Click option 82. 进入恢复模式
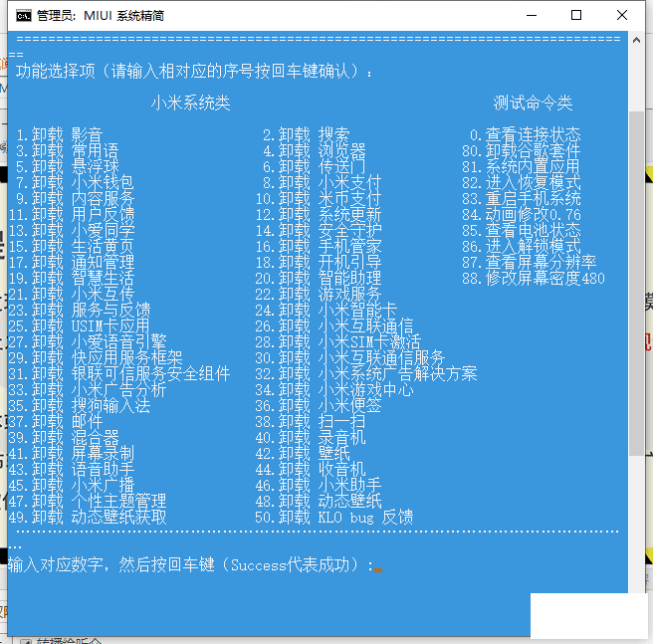This screenshot has width=653, height=644. pos(521,183)
